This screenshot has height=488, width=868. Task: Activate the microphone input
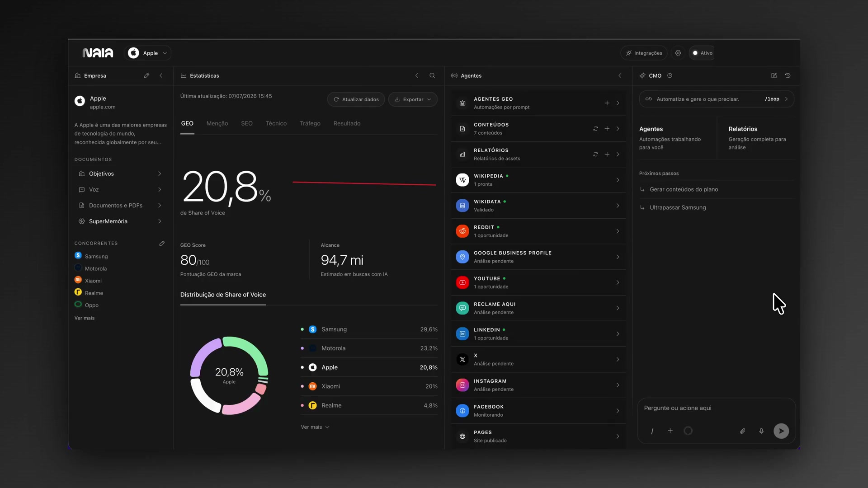[761, 431]
